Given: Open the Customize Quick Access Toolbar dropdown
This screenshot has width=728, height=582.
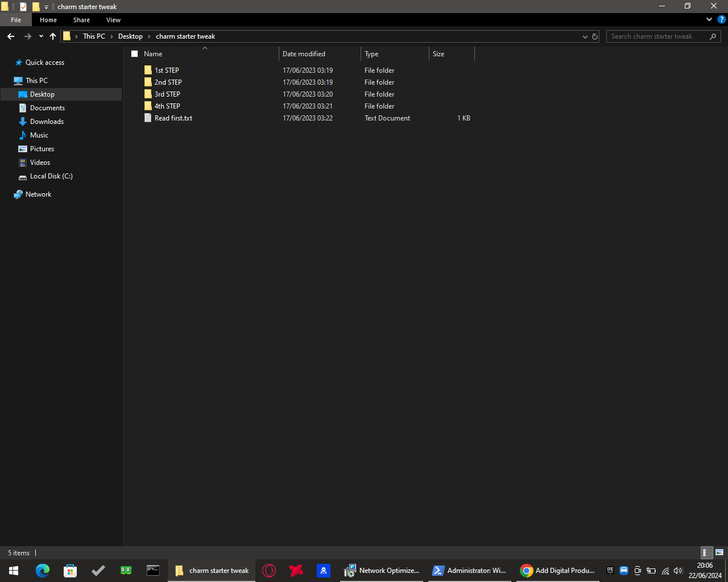Looking at the screenshot, I should pyautogui.click(x=47, y=7).
